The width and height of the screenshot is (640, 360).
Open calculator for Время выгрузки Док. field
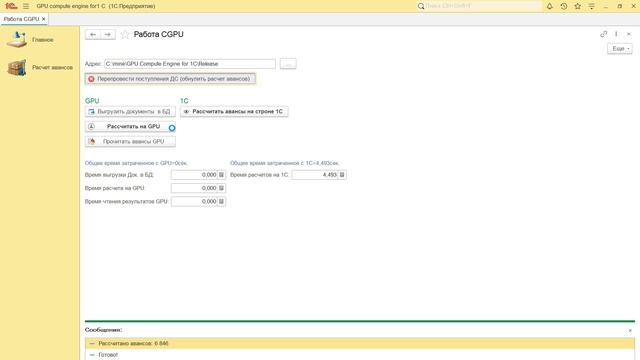click(222, 175)
